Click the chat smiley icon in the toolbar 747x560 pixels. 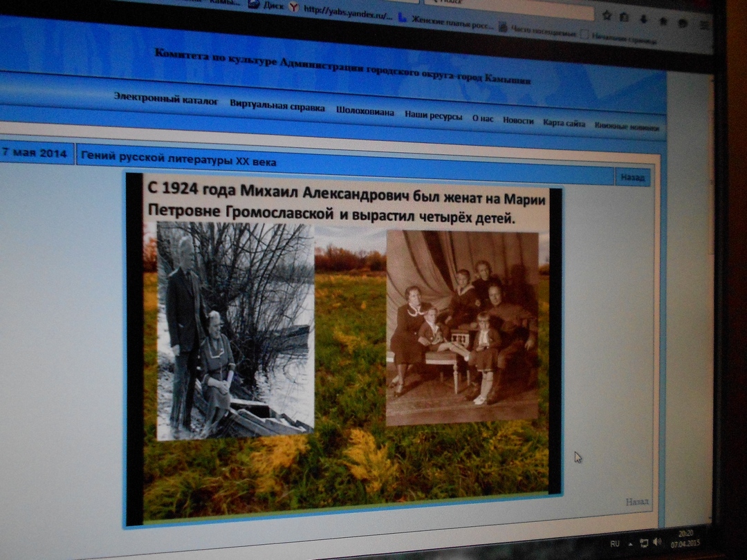[683, 24]
